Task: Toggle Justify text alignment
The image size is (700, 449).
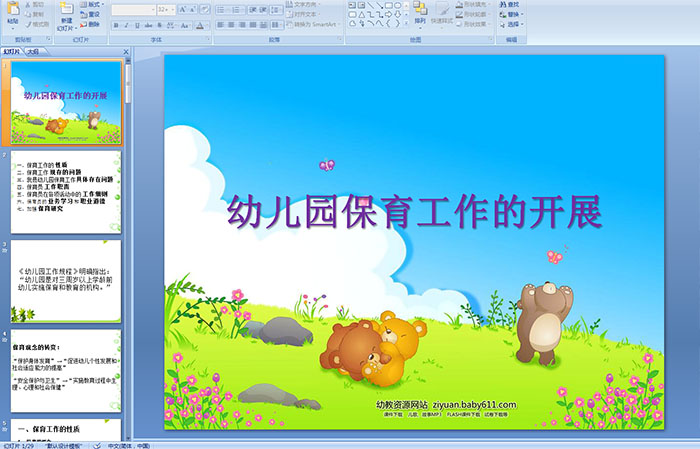Action: [252, 25]
